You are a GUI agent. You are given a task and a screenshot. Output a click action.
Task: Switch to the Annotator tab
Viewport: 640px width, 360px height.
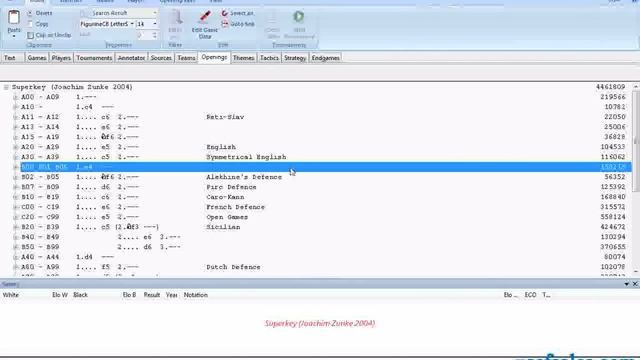tap(131, 58)
